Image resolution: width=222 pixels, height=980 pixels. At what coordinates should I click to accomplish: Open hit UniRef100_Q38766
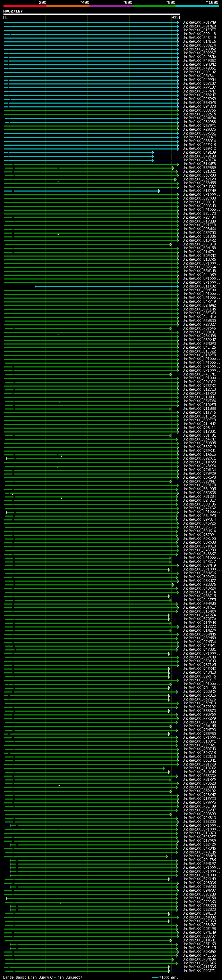tap(199, 110)
